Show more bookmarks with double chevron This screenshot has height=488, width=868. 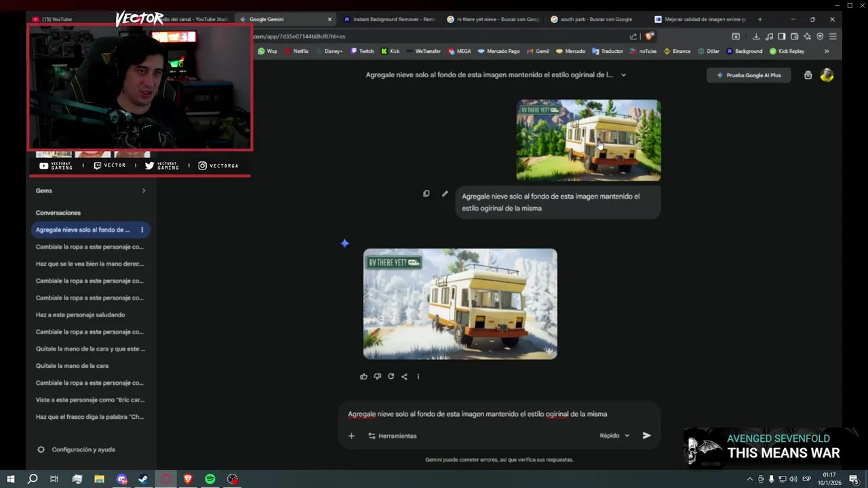[827, 51]
